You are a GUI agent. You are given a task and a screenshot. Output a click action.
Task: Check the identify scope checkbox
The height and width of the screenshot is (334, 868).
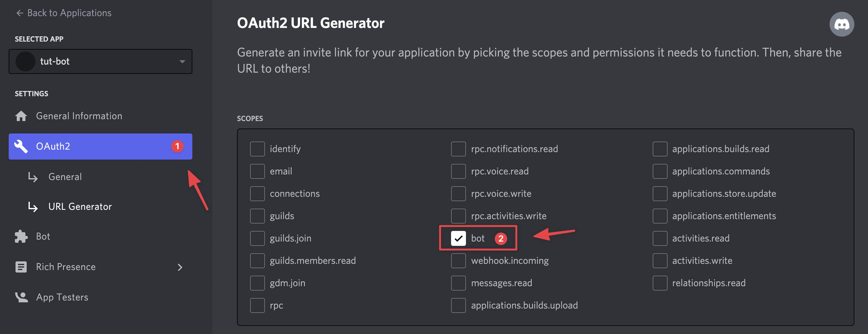[257, 149]
